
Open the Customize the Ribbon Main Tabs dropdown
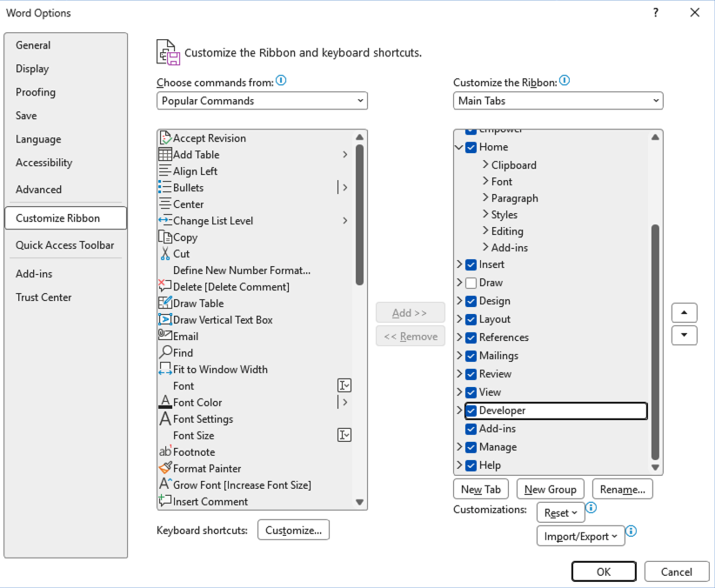[558, 101]
